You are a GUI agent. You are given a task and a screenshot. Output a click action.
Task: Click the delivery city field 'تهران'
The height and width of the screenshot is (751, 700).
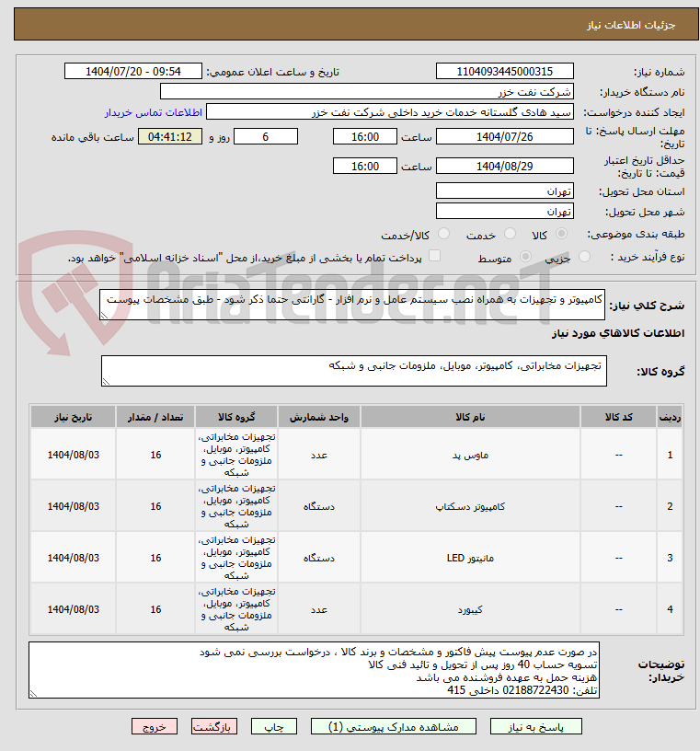[505, 212]
